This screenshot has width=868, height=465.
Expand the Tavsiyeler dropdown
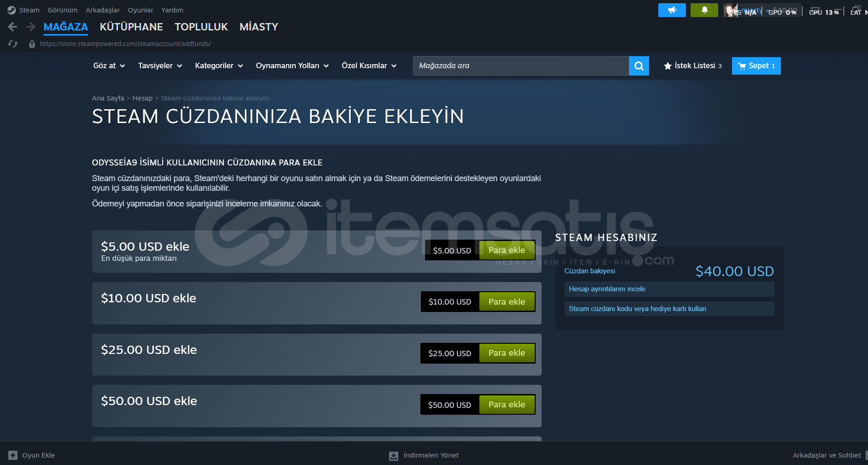(160, 66)
